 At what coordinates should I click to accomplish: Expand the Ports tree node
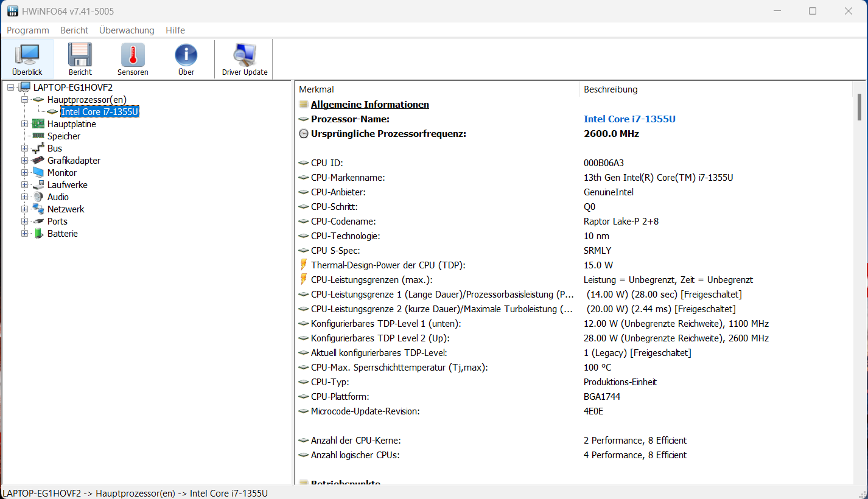coord(25,221)
